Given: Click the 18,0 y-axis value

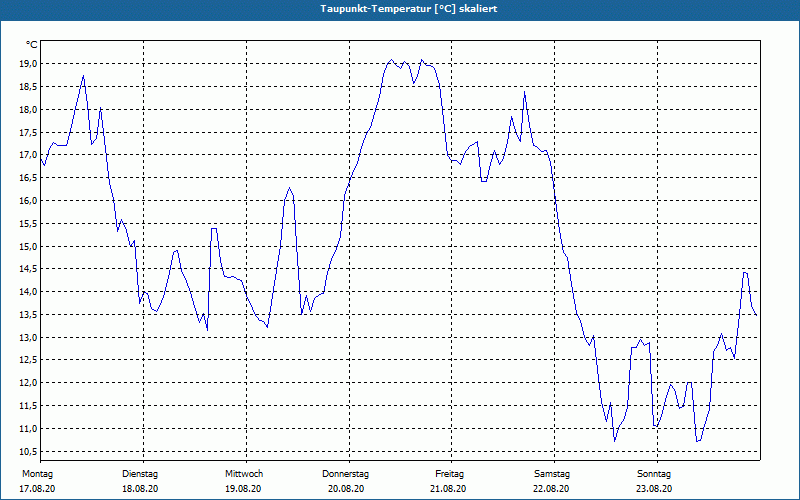Looking at the screenshot, I should tap(29, 110).
